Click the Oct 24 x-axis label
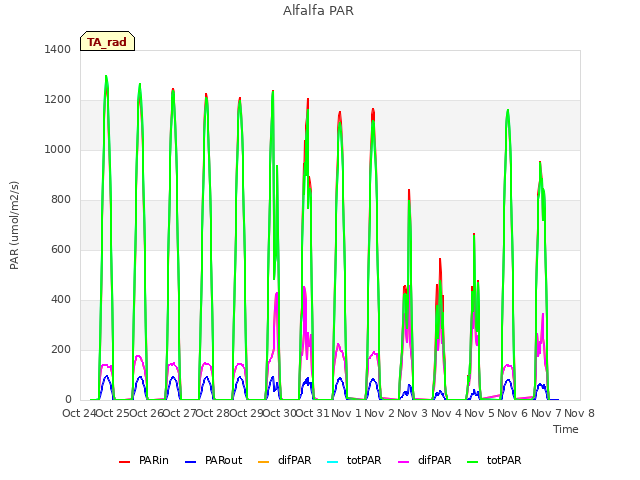This screenshot has width=640, height=480. coord(79,413)
